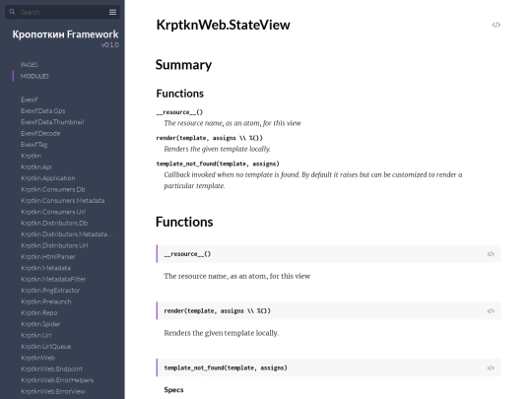Toggle the sidebar hamburger menu icon
The image size is (532, 399).
point(112,12)
